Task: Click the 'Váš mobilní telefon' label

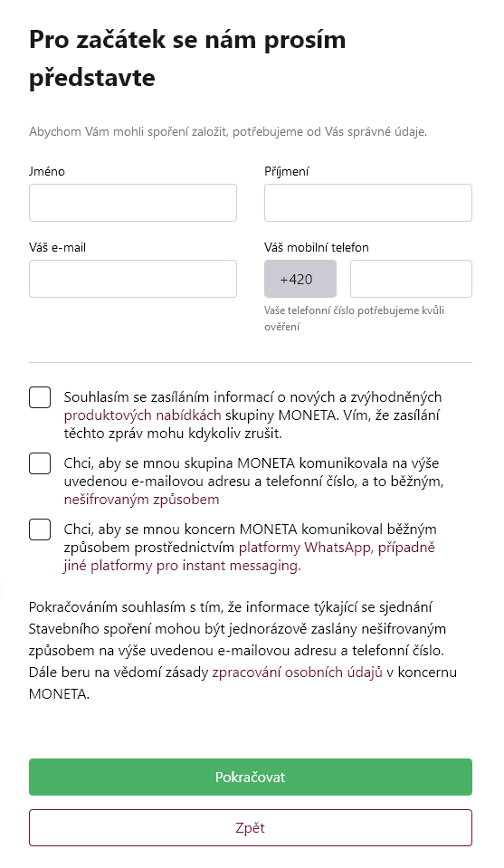Action: coord(317,247)
